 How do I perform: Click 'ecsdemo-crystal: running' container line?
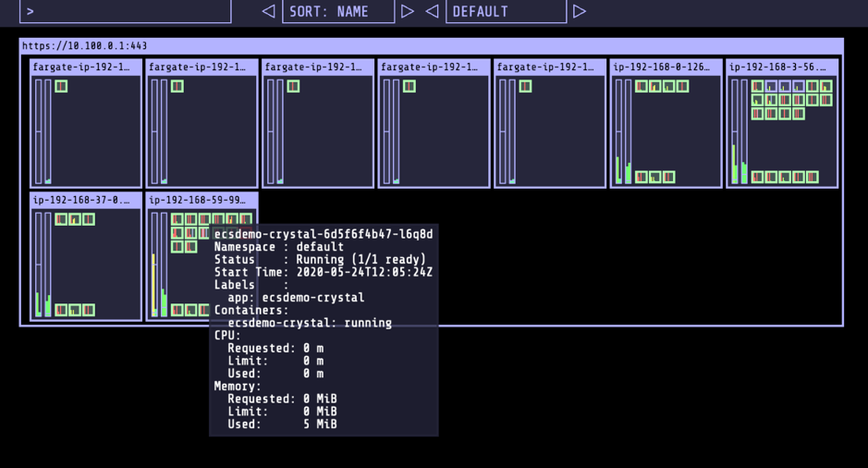310,323
